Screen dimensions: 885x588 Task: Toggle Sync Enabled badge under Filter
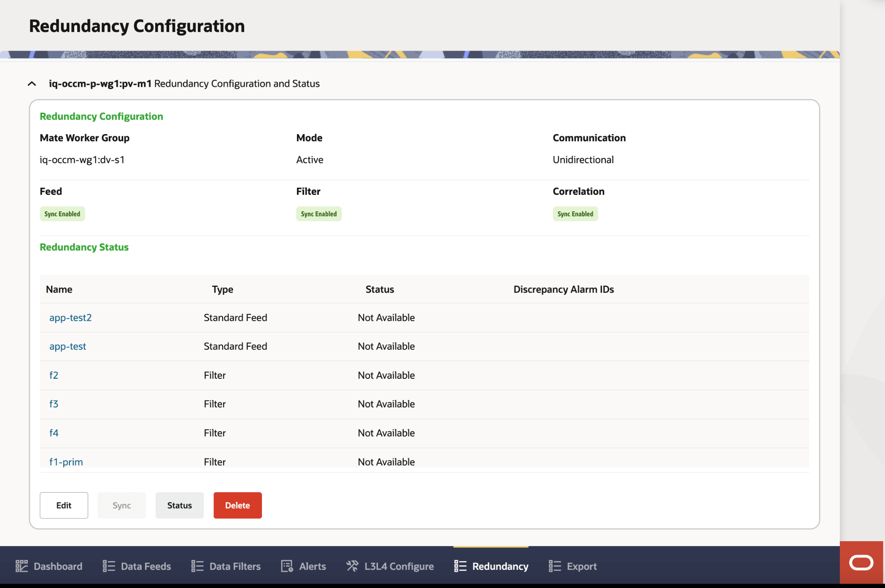click(318, 213)
